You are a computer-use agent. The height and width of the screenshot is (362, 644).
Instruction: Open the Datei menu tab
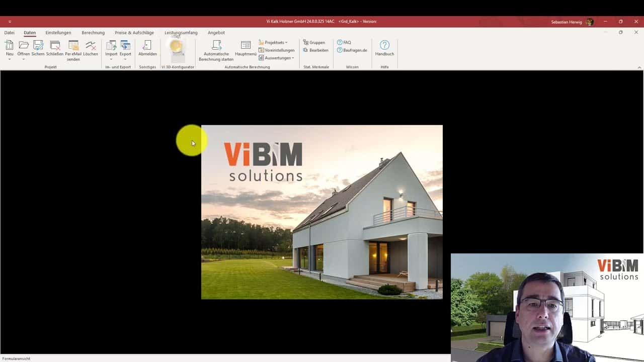click(x=10, y=33)
